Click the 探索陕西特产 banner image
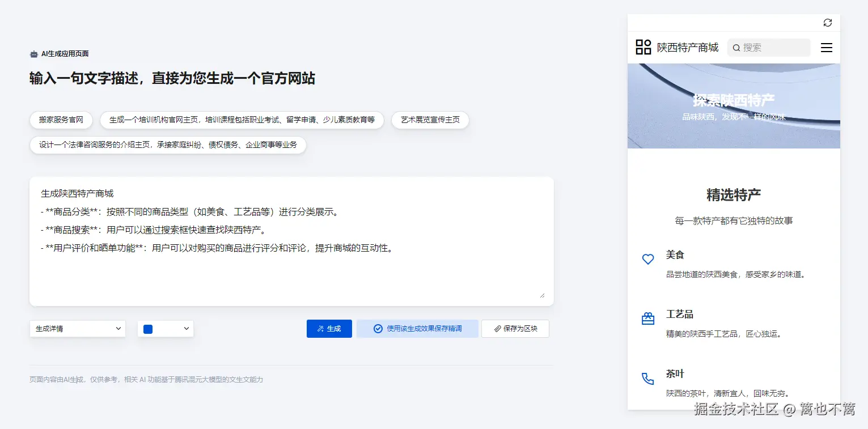The image size is (868, 429). (x=734, y=106)
